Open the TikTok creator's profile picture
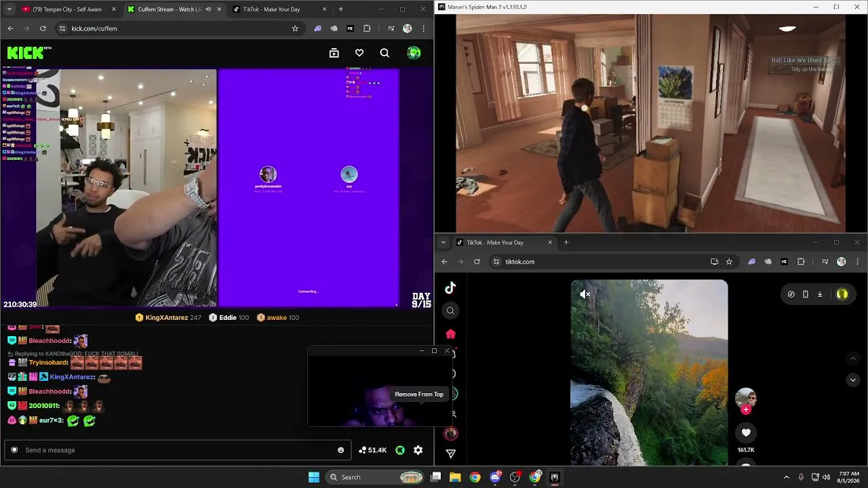Image resolution: width=868 pixels, height=488 pixels. (x=746, y=397)
